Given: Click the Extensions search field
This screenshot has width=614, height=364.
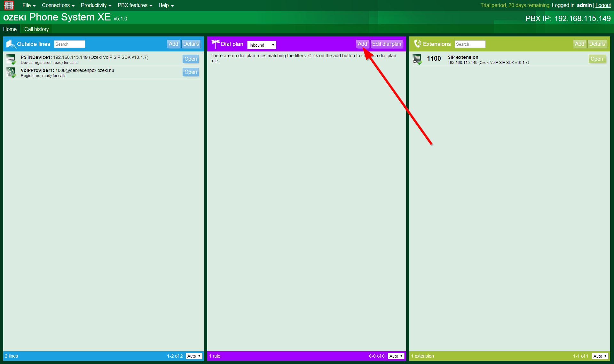Looking at the screenshot, I should tap(470, 44).
